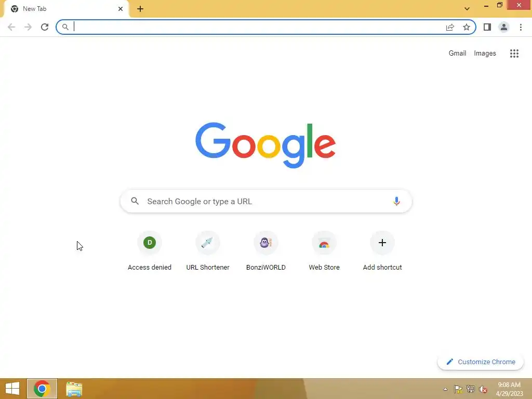Open the URL Shortener shortcut
Screen dimensions: 532x399
208,251
